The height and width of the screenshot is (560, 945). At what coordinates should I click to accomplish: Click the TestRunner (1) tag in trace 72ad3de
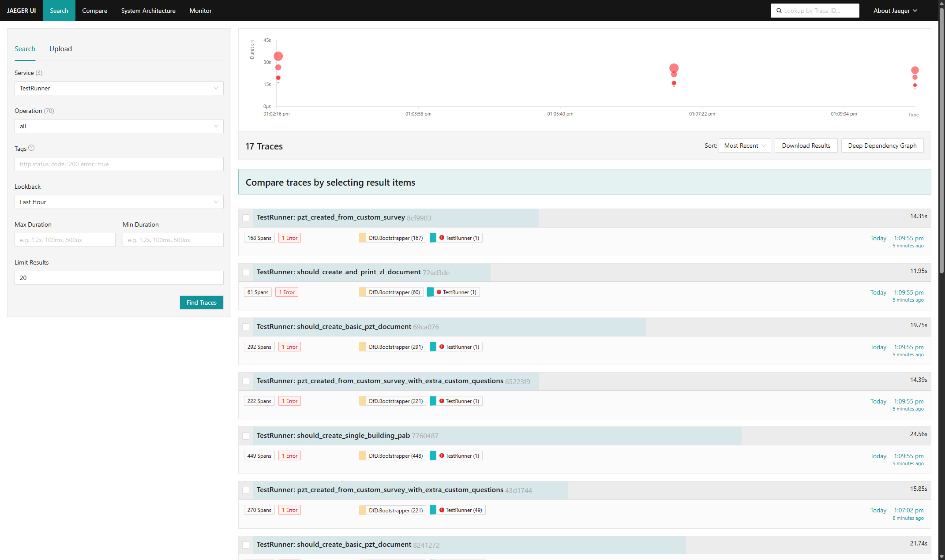(454, 292)
